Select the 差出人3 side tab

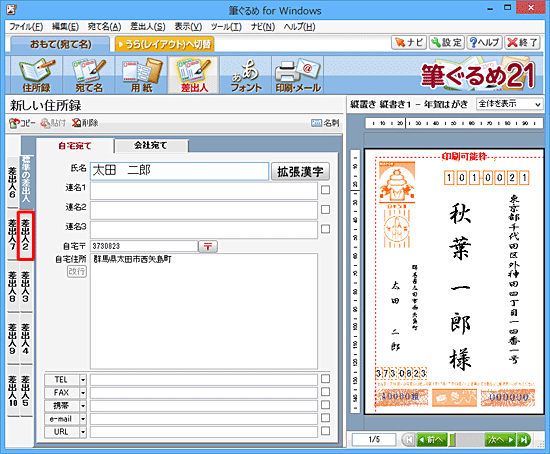click(26, 287)
